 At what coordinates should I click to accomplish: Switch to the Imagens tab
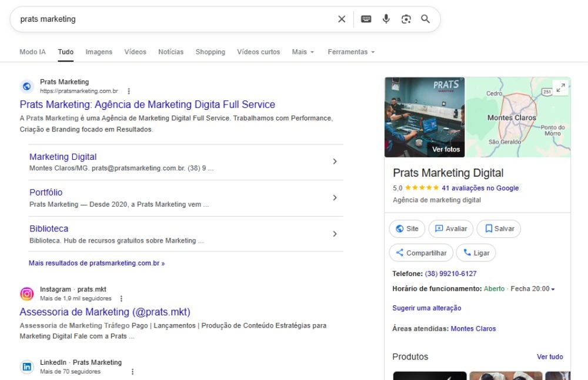pos(99,52)
